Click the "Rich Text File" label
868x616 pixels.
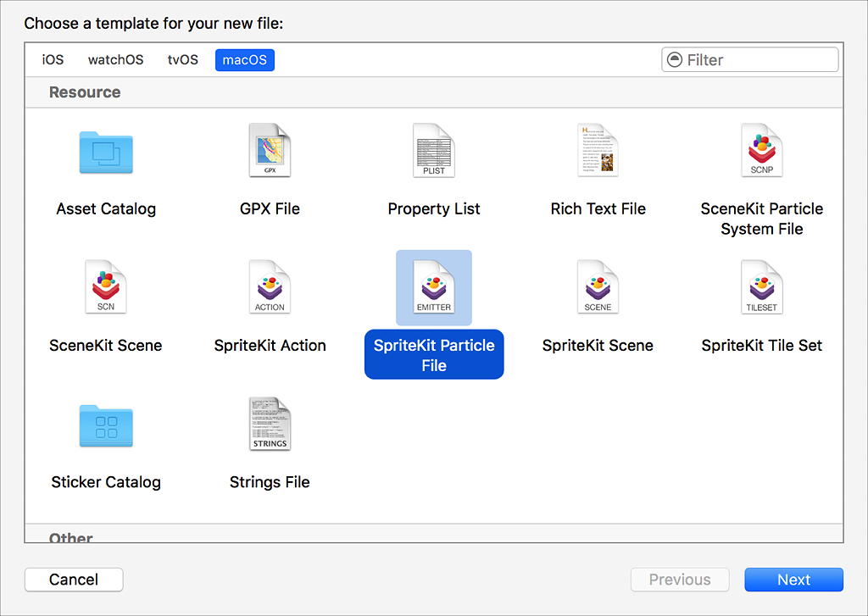coord(598,208)
